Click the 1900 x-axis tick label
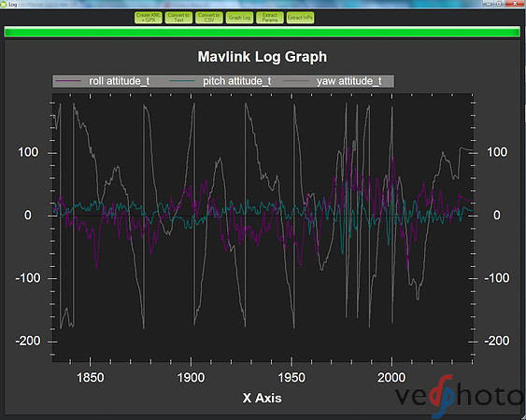 pyautogui.click(x=191, y=378)
